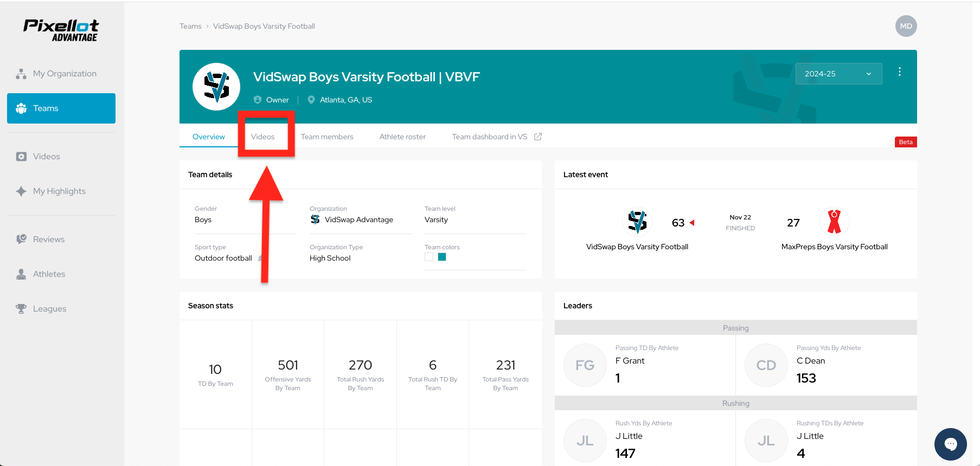Click the CD avatar for C Dean
Image resolution: width=980 pixels, height=466 pixels.
(766, 365)
